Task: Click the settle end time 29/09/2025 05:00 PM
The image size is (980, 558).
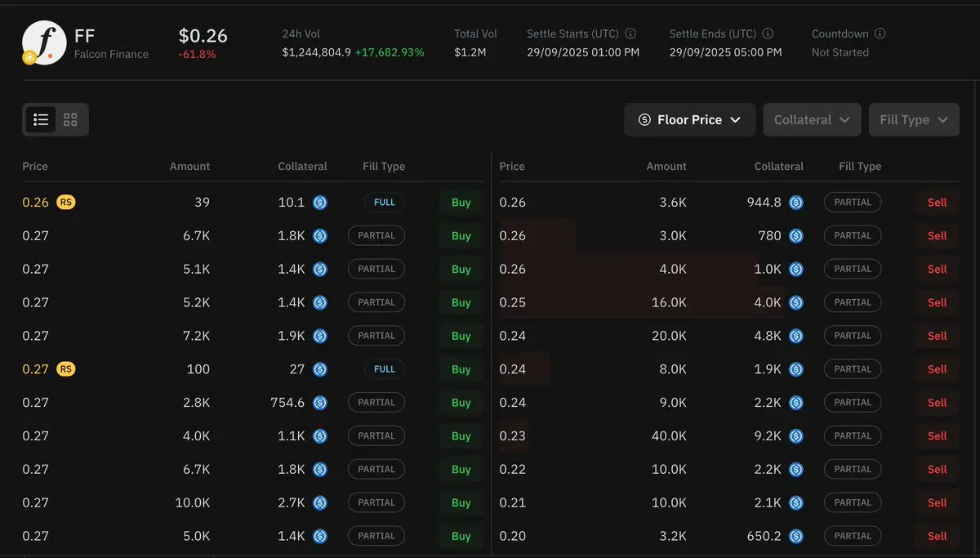Action: [725, 52]
